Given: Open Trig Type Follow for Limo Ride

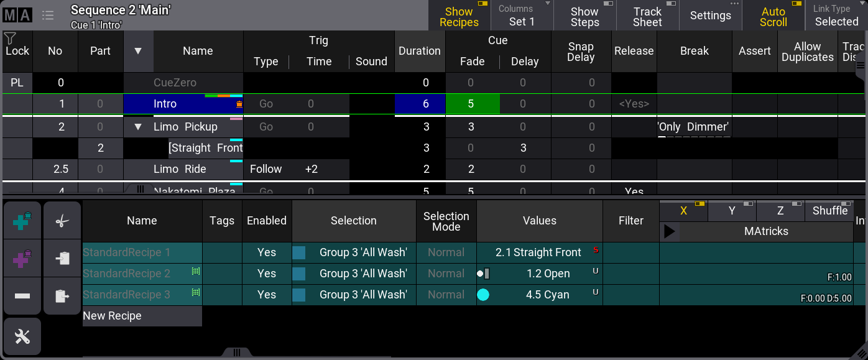Looking at the screenshot, I should [x=266, y=169].
